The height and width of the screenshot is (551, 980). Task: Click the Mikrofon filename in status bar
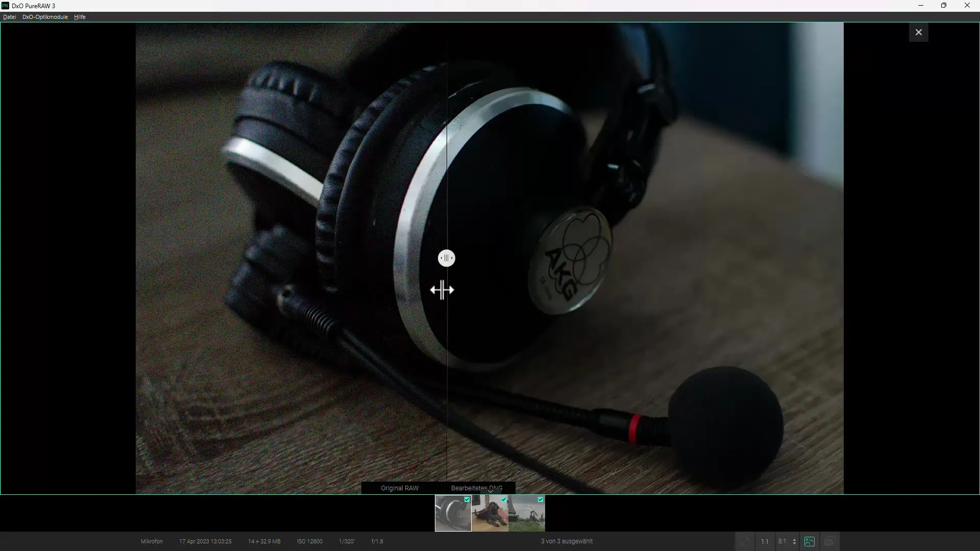tap(152, 541)
